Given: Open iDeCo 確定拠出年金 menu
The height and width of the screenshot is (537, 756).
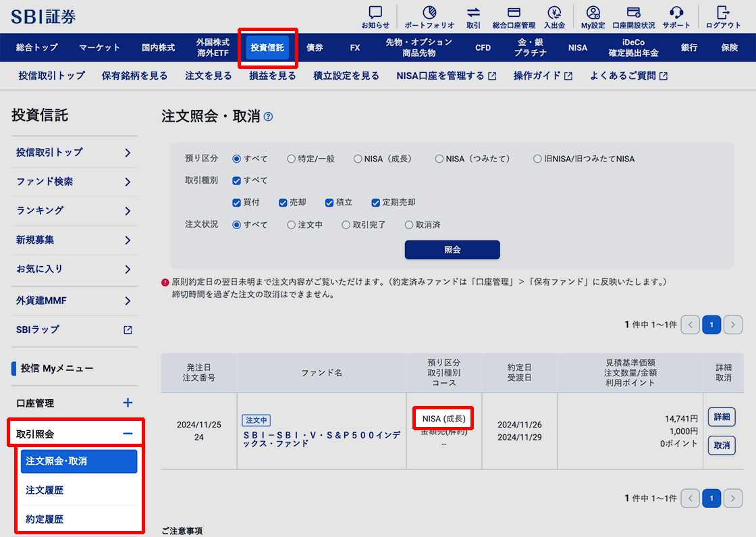Looking at the screenshot, I should point(634,48).
